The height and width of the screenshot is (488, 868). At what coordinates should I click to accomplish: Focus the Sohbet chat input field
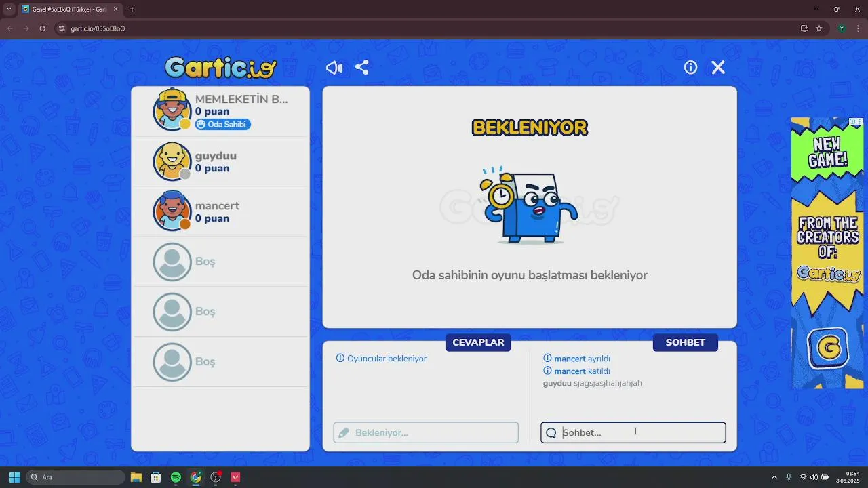click(x=633, y=432)
